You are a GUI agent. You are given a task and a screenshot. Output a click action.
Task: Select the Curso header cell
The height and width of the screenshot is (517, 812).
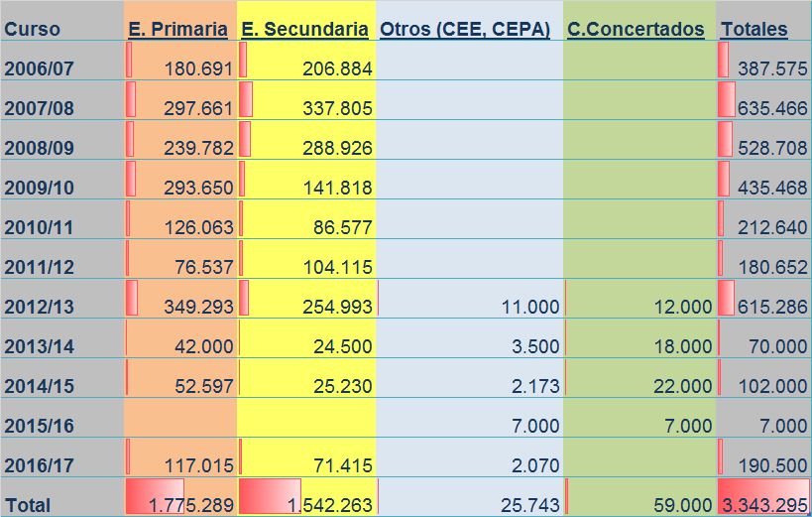point(32,29)
